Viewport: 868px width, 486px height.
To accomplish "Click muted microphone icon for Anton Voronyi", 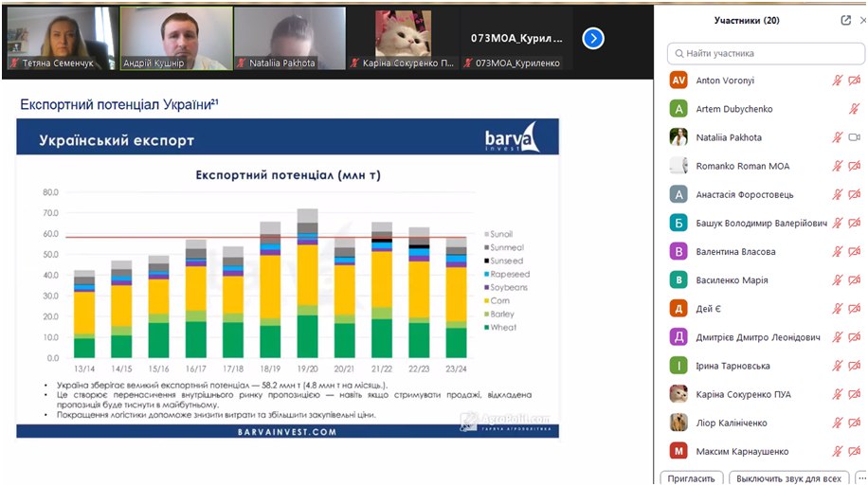I will 837,81.
